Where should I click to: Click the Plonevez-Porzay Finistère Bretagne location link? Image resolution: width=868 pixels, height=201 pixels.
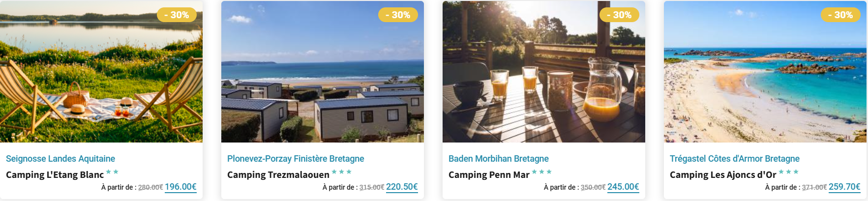(296, 159)
